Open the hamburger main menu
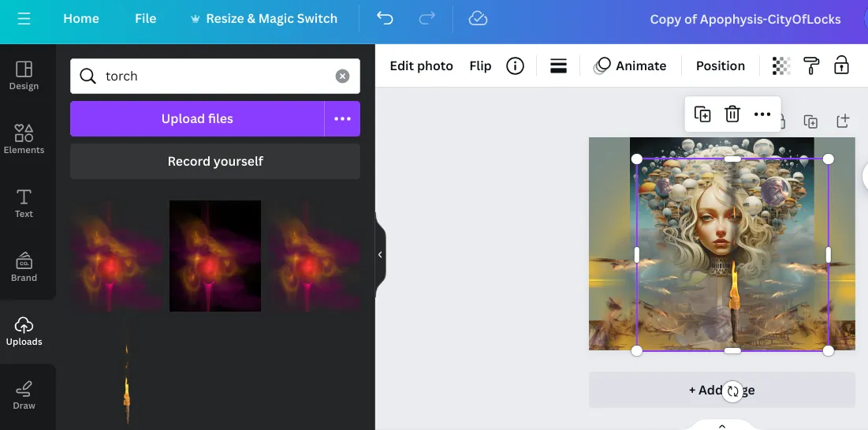 click(24, 19)
